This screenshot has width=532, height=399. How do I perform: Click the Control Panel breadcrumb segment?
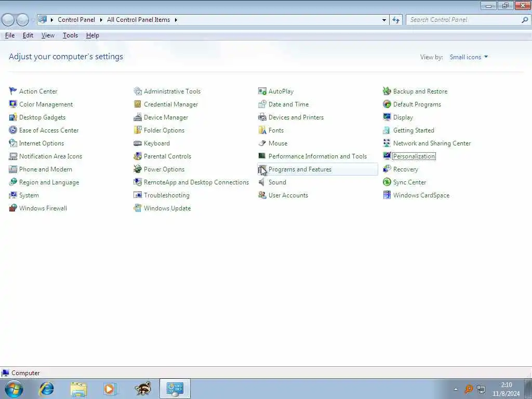(76, 20)
